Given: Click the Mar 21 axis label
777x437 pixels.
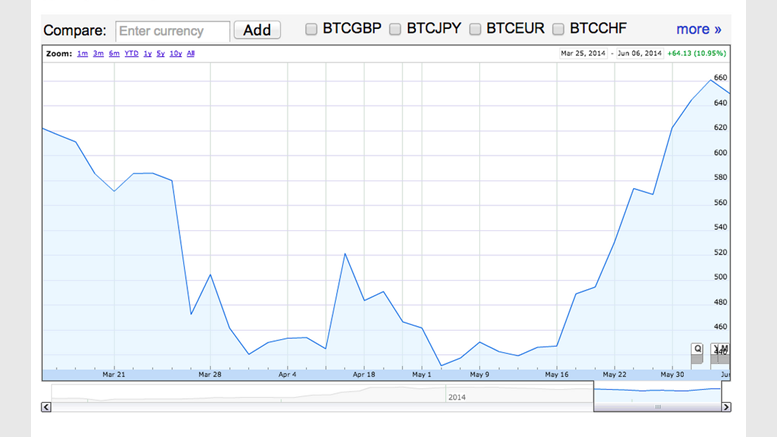Looking at the screenshot, I should pyautogui.click(x=114, y=375).
